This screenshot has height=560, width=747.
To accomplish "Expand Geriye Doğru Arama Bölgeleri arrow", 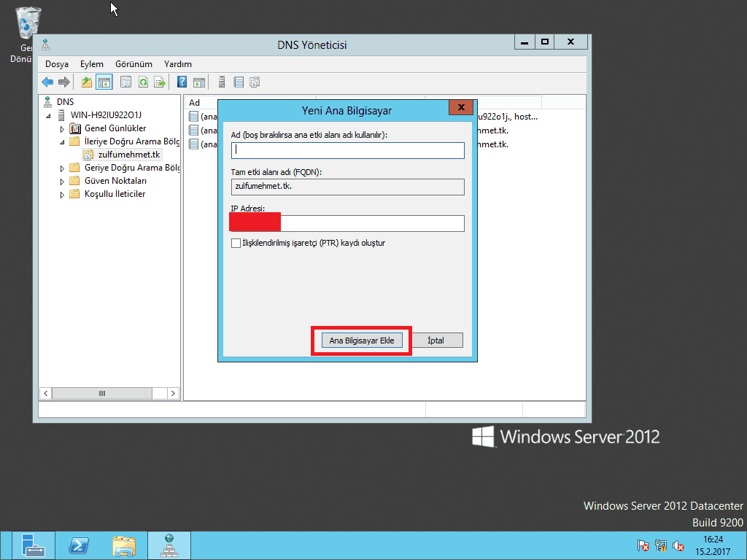I will (62, 168).
